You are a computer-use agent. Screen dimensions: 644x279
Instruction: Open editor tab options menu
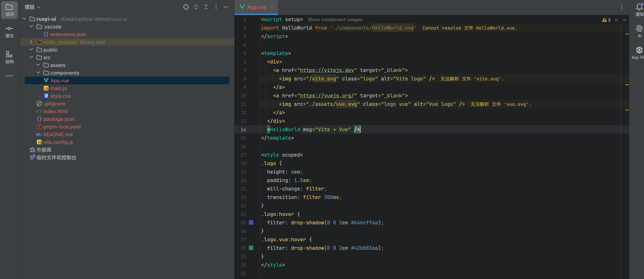tap(622, 7)
